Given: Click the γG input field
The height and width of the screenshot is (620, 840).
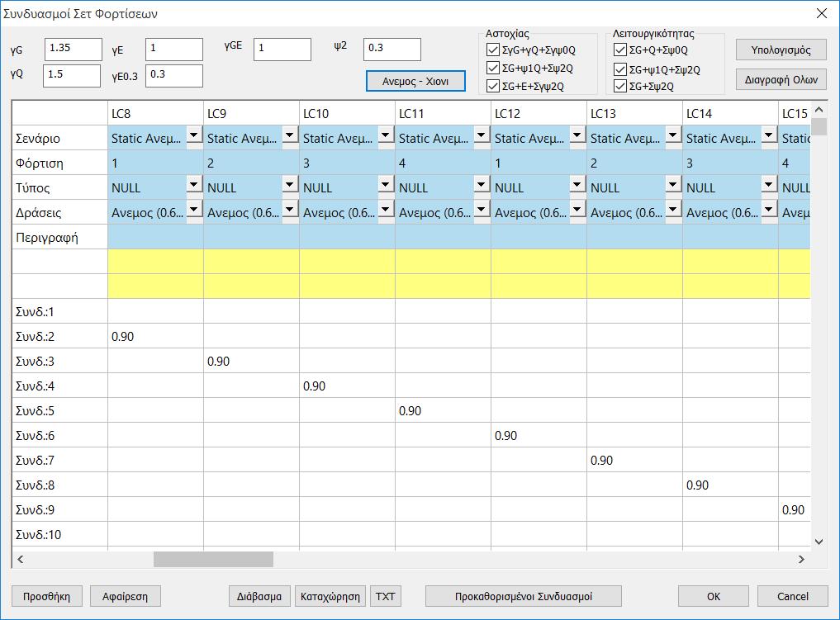Looking at the screenshot, I should 74,50.
